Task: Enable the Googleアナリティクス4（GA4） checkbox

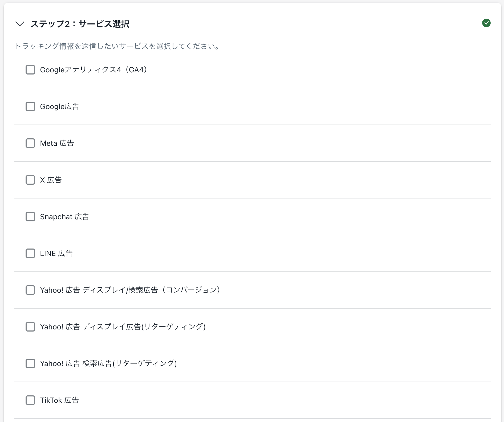Action: (x=30, y=70)
